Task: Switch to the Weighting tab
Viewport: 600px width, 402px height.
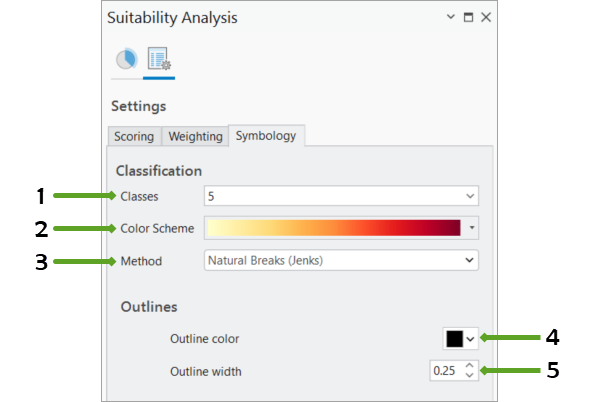Action: pos(195,136)
